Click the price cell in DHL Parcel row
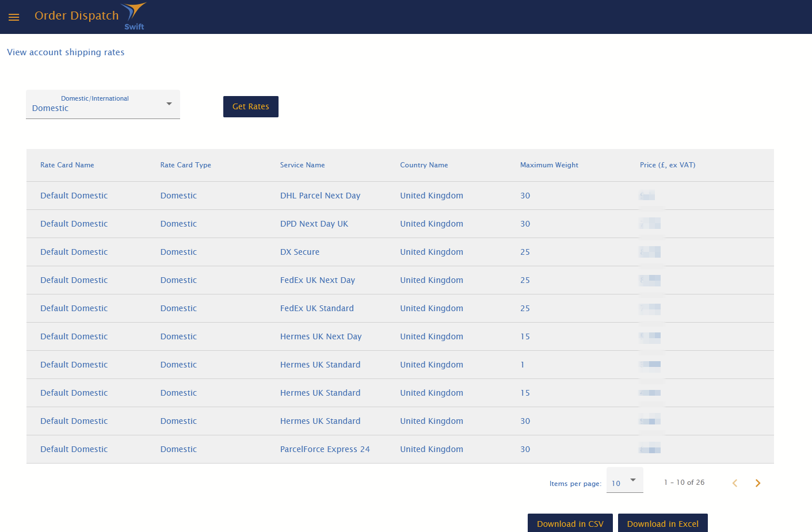The width and height of the screenshot is (812, 532). tap(647, 196)
